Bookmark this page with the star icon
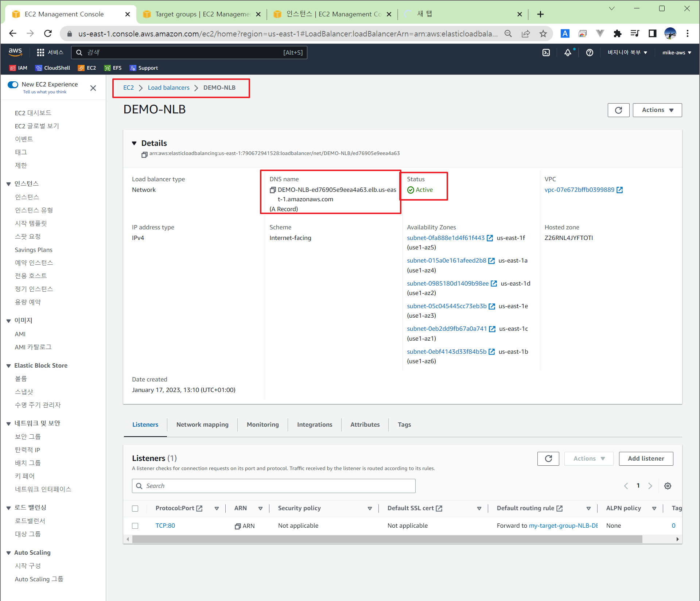Screen dimensions: 700x601 pos(543,34)
